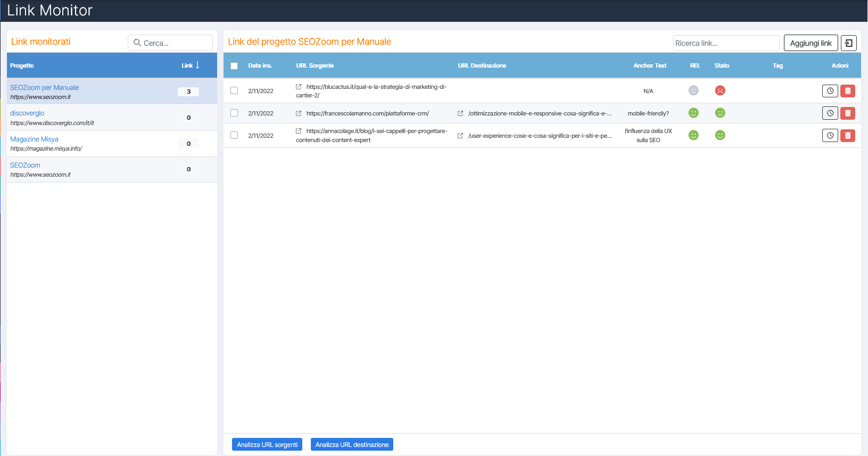The height and width of the screenshot is (456, 868).
Task: Click the /ottimizzazione-mobile-e-responsive destination URL
Action: 540,113
